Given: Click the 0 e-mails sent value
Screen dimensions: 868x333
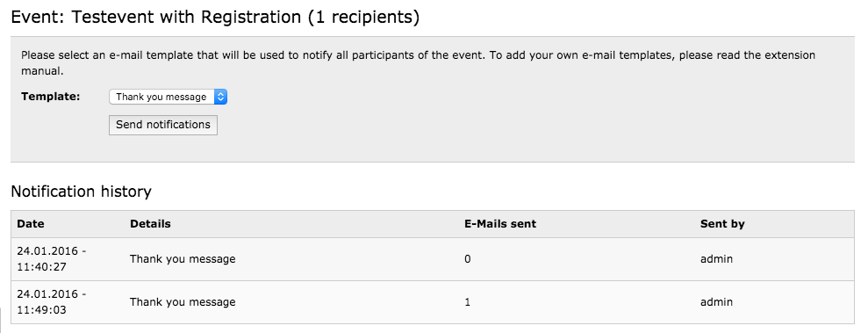Looking at the screenshot, I should pos(468,258).
